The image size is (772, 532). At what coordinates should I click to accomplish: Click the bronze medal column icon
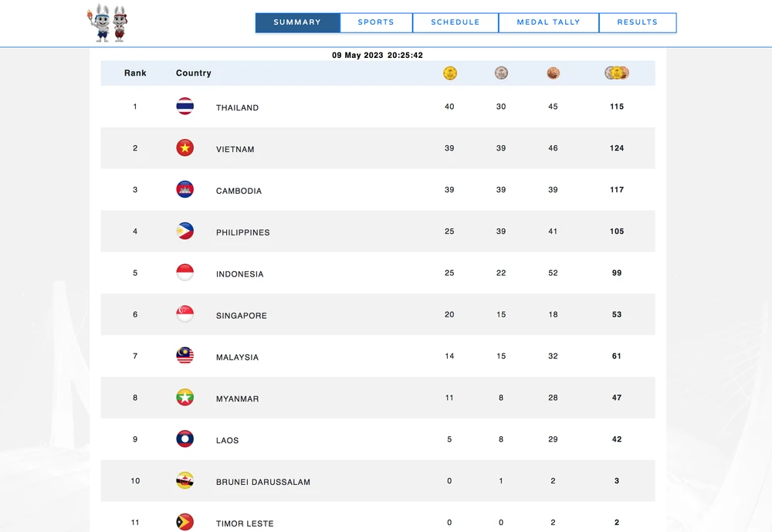(x=553, y=73)
